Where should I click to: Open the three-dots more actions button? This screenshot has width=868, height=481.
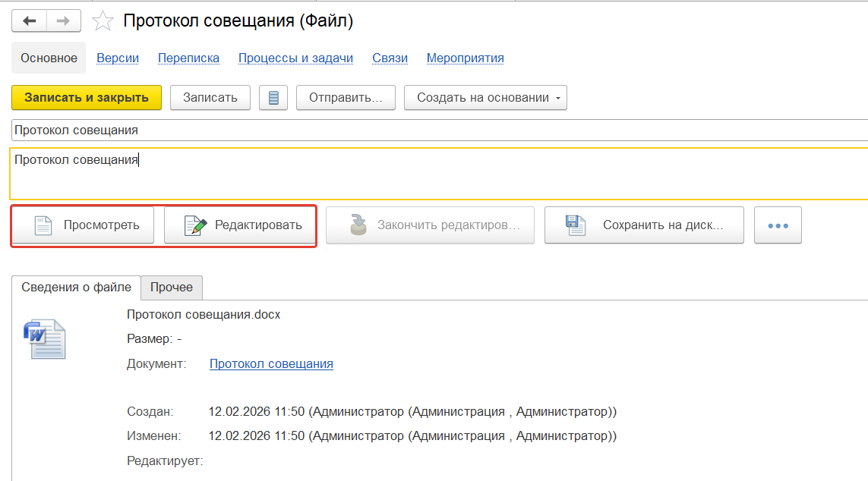tap(778, 225)
